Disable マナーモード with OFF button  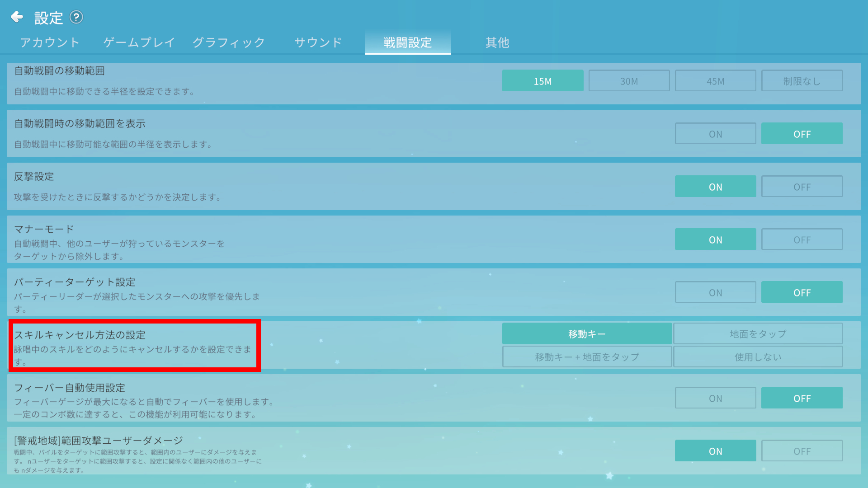(802, 239)
